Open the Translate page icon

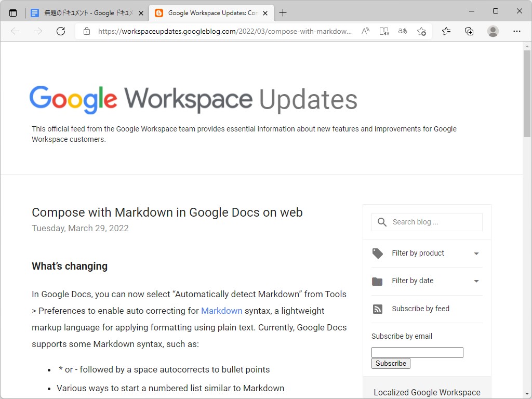(x=402, y=31)
